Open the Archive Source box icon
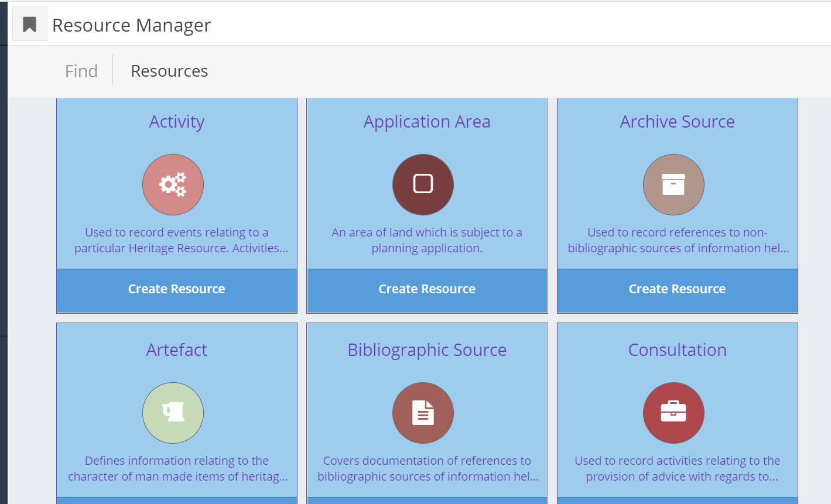 (x=673, y=184)
